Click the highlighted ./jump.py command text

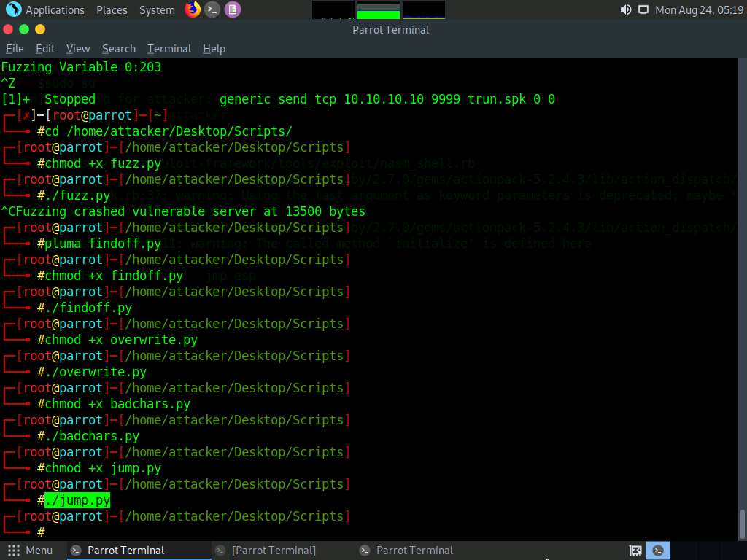77,500
